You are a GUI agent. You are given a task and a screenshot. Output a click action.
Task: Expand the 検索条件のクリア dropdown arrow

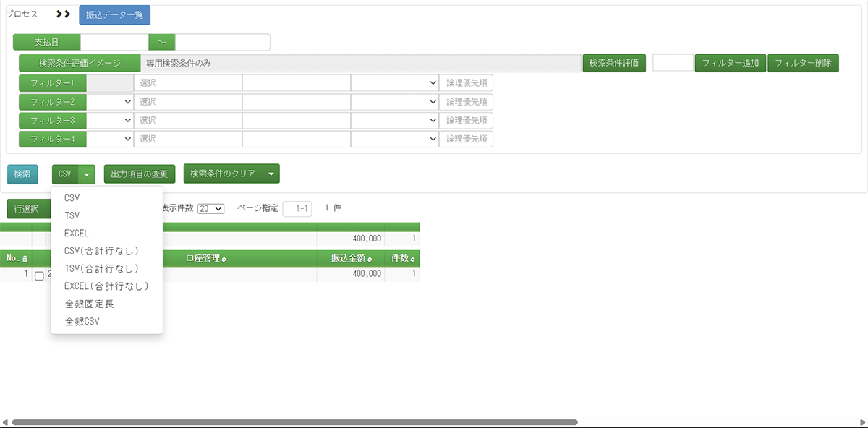click(271, 174)
